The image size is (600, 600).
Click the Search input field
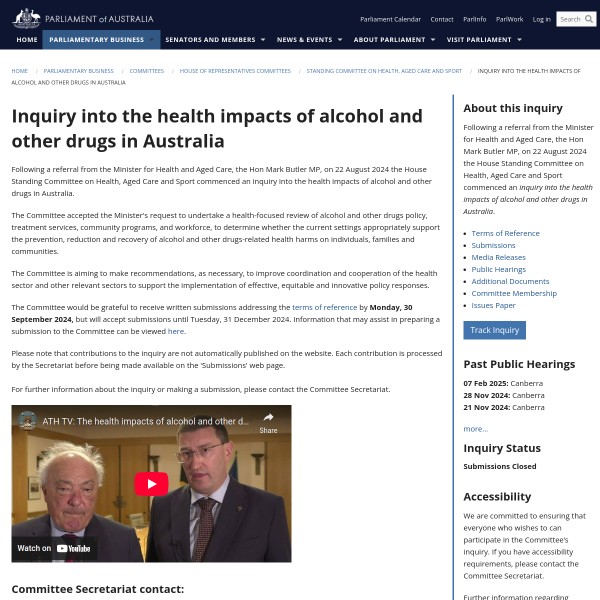coord(569,18)
